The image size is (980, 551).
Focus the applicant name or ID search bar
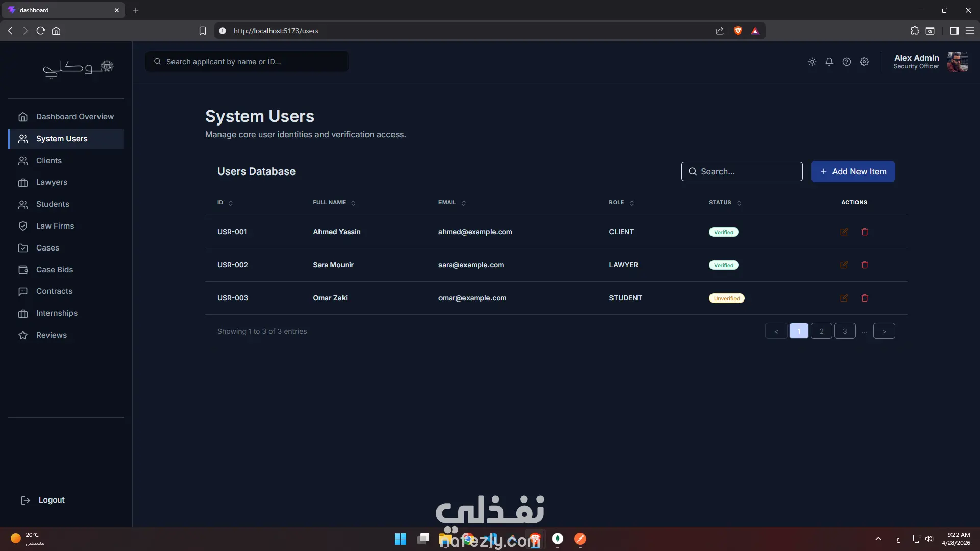point(247,62)
